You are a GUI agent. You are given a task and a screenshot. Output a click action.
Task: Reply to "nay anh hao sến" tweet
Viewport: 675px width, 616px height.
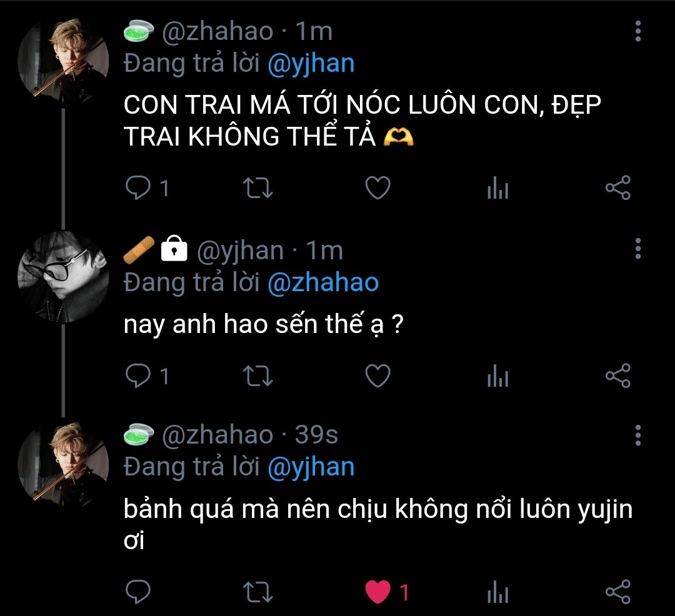(x=136, y=375)
